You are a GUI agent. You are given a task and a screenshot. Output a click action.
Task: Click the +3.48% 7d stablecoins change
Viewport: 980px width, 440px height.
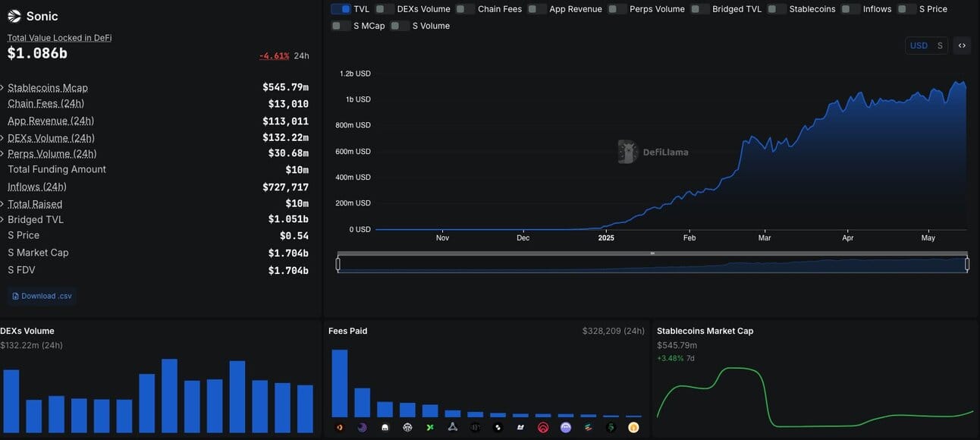click(x=675, y=358)
